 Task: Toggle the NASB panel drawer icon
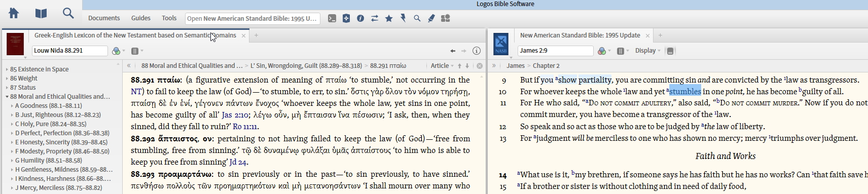point(670,51)
